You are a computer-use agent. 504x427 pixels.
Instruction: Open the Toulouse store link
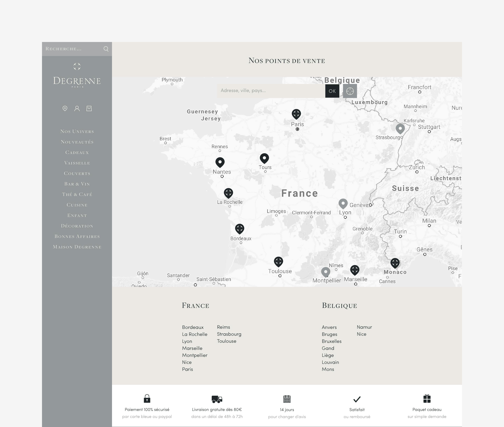coord(226,341)
